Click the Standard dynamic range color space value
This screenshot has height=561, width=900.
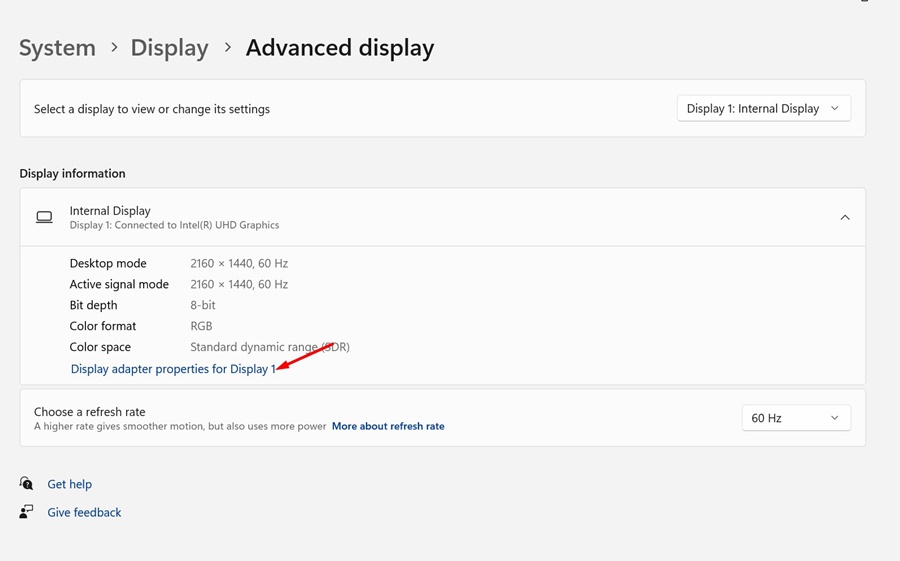[270, 347]
